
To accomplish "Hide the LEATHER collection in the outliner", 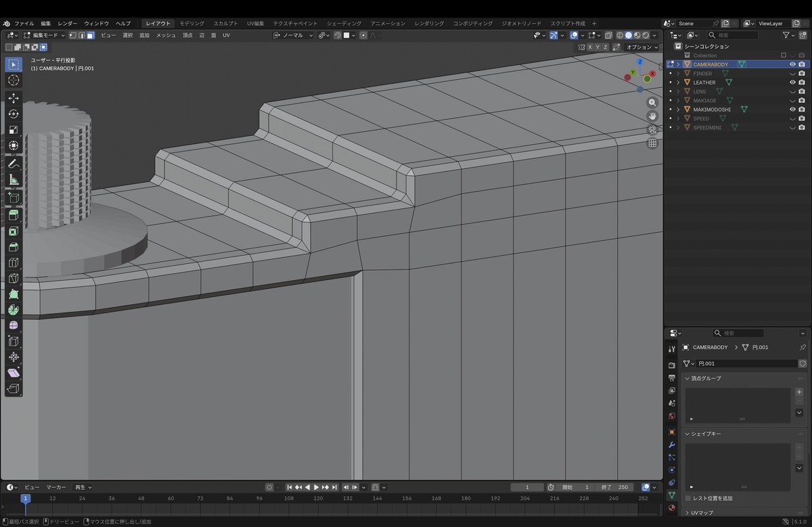I will 792,81.
